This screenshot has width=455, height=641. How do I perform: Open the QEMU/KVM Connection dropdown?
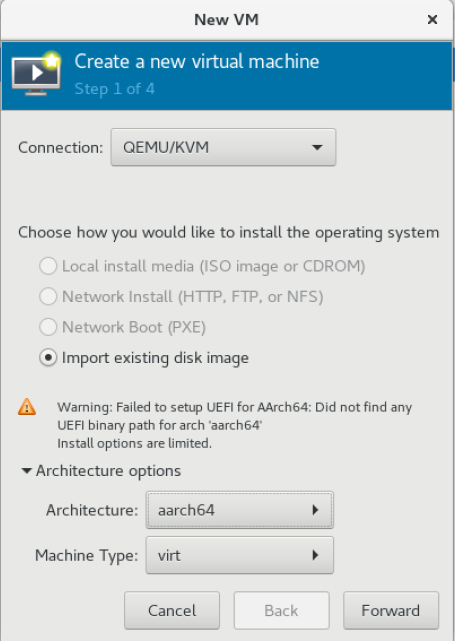(223, 147)
